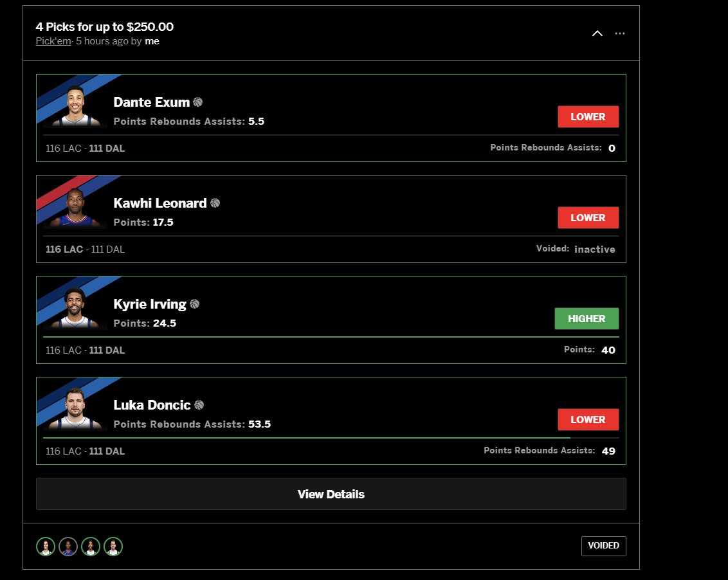Image resolution: width=728 pixels, height=580 pixels.
Task: Click basketball icon beside Dante Exum
Action: click(198, 102)
